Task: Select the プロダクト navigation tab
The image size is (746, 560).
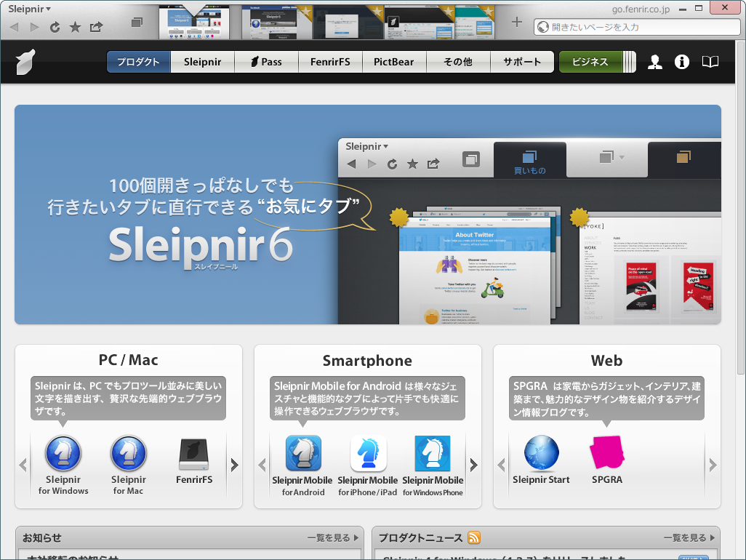Action: pos(138,62)
